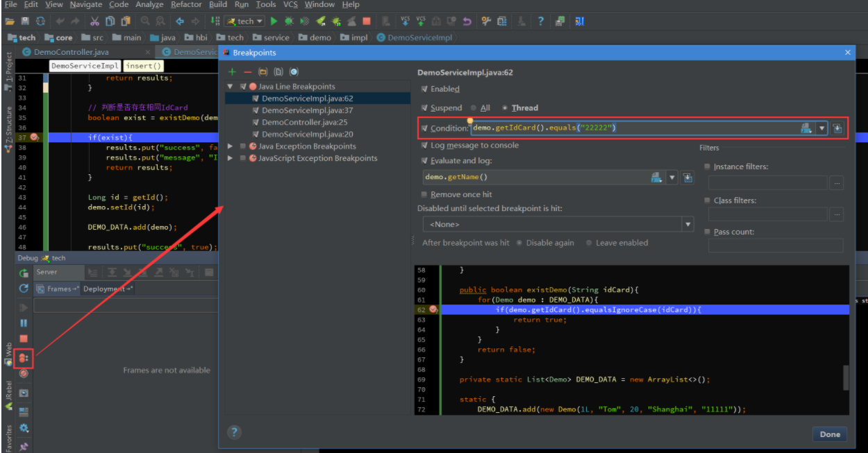Screen dimensions: 868x453
Task: Enable Class filters checkbox
Action: (708, 201)
